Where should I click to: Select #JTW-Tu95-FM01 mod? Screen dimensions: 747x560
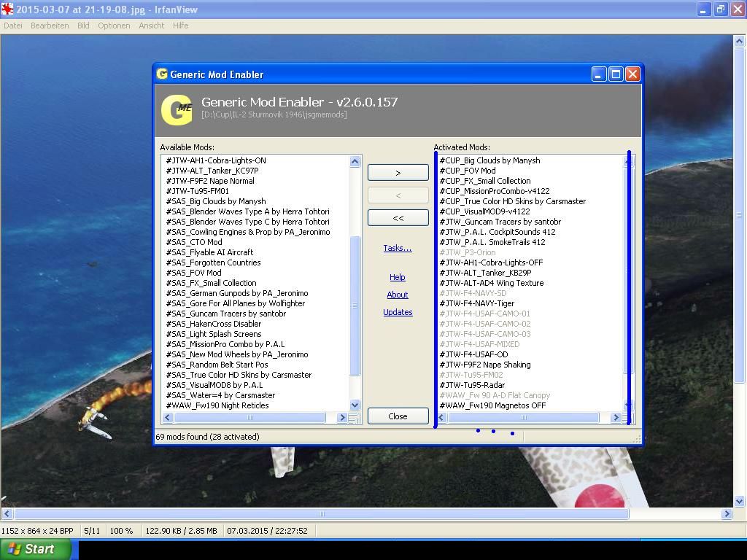tap(197, 191)
